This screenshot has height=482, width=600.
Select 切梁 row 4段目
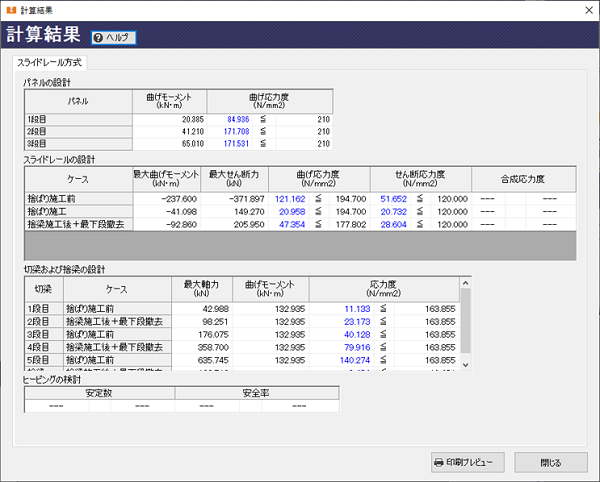44,347
